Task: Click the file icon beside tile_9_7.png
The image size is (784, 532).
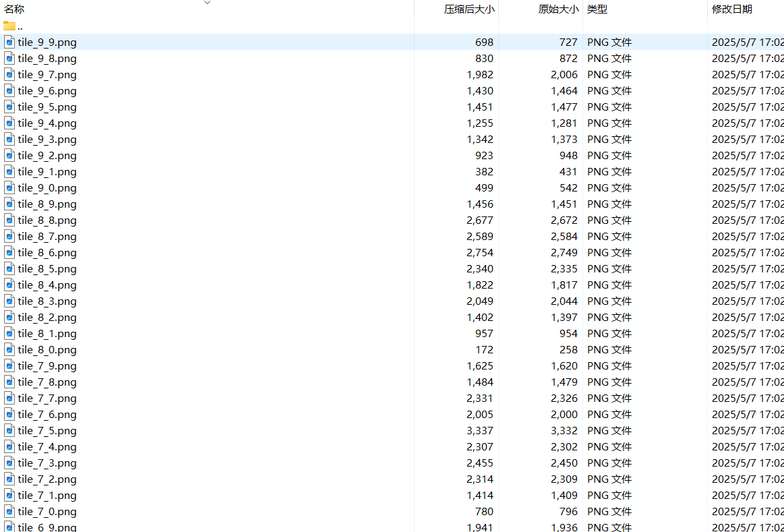Action: point(9,75)
